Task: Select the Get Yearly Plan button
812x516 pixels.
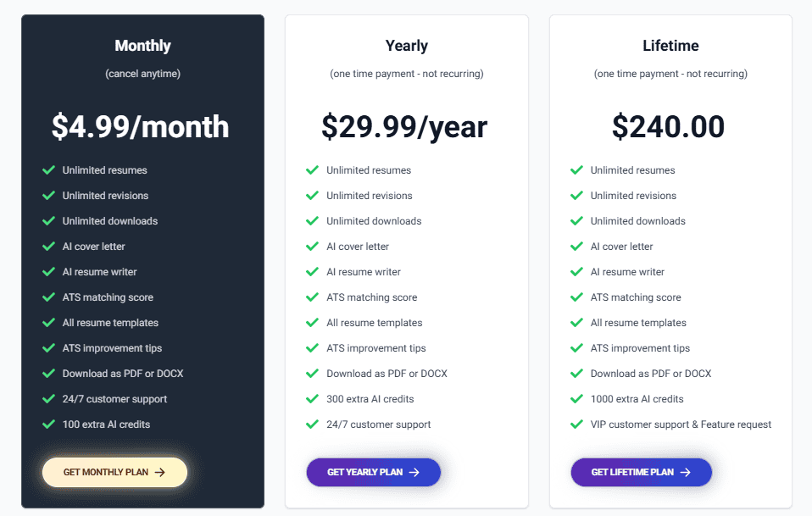Action: pos(373,472)
